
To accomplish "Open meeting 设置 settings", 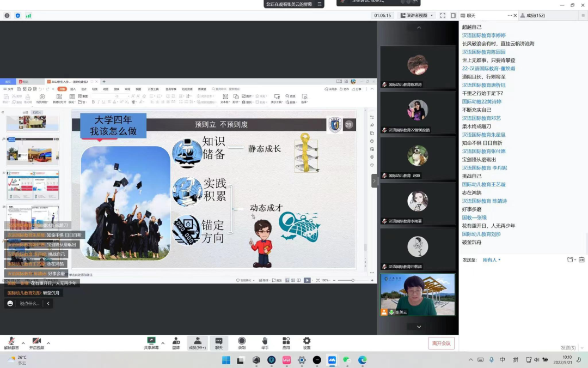I will click(x=307, y=342).
